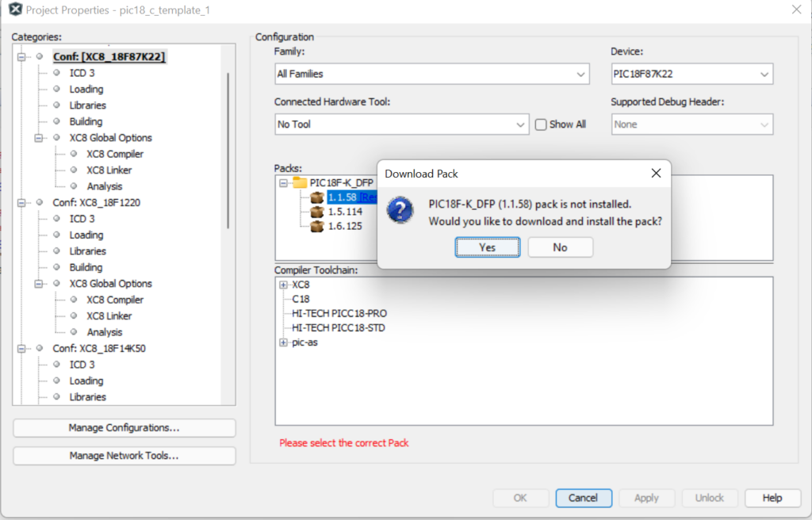The height and width of the screenshot is (520, 812).
Task: Click bullet icon beside ICD 3
Action: [x=56, y=73]
